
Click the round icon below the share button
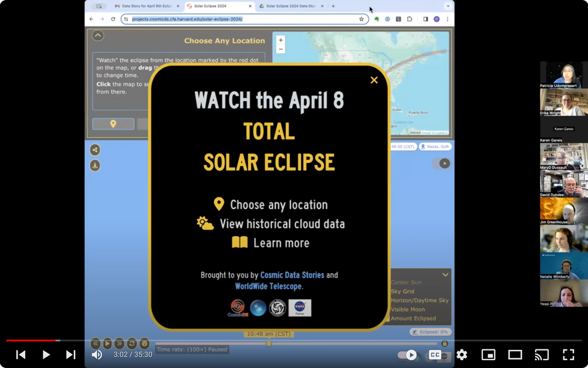(x=95, y=165)
